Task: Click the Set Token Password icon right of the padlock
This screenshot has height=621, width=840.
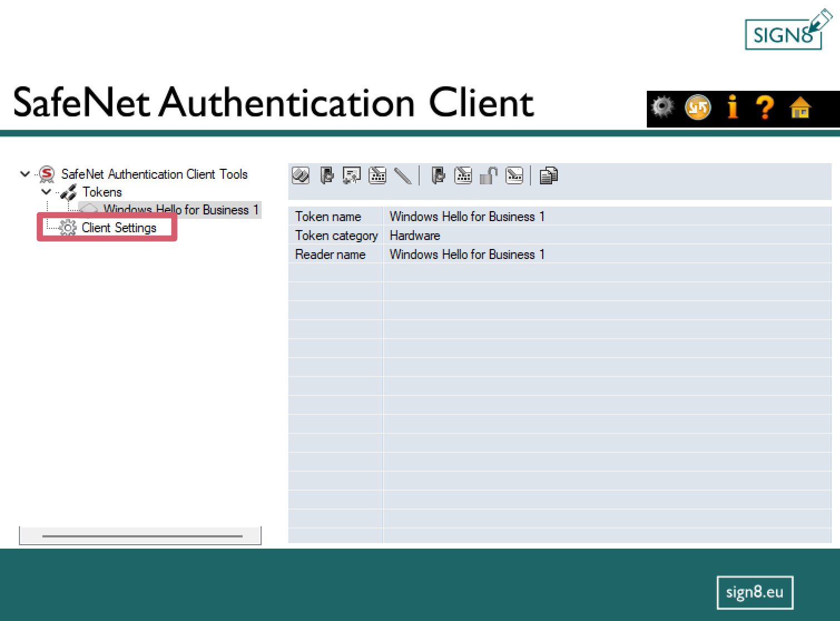Action: point(514,175)
